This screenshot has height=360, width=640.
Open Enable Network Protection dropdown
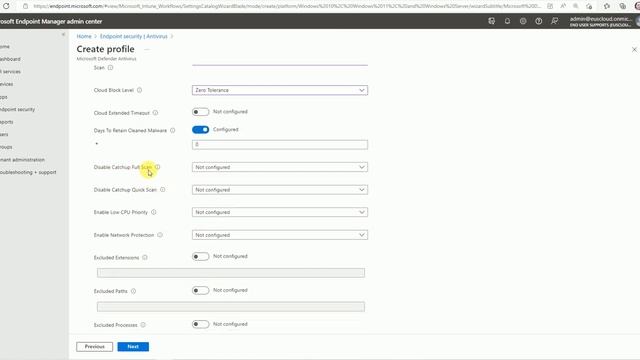point(280,235)
